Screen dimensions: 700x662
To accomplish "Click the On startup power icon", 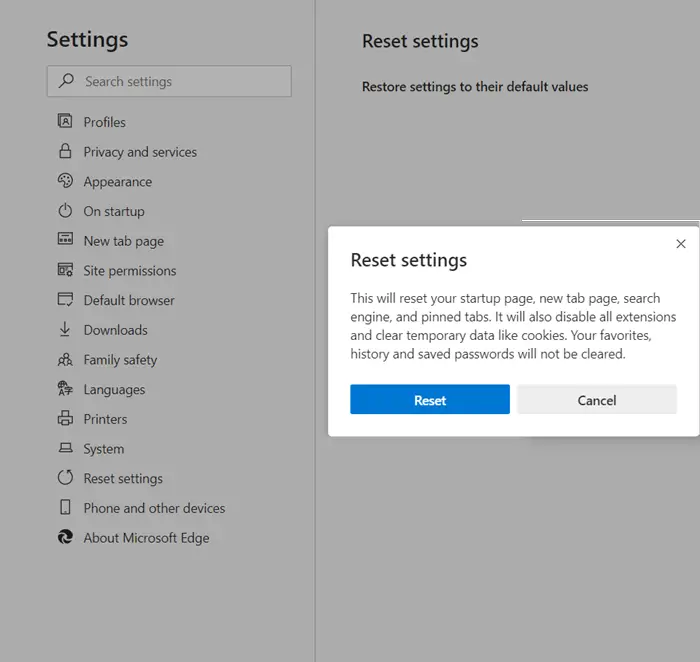I will (x=65, y=211).
